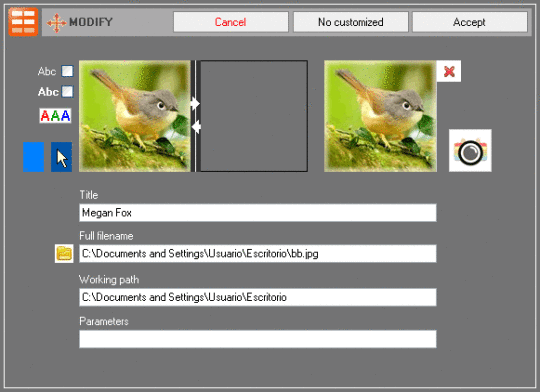
Task: Click the left-pointing arrow on the divider
Action: [196, 127]
